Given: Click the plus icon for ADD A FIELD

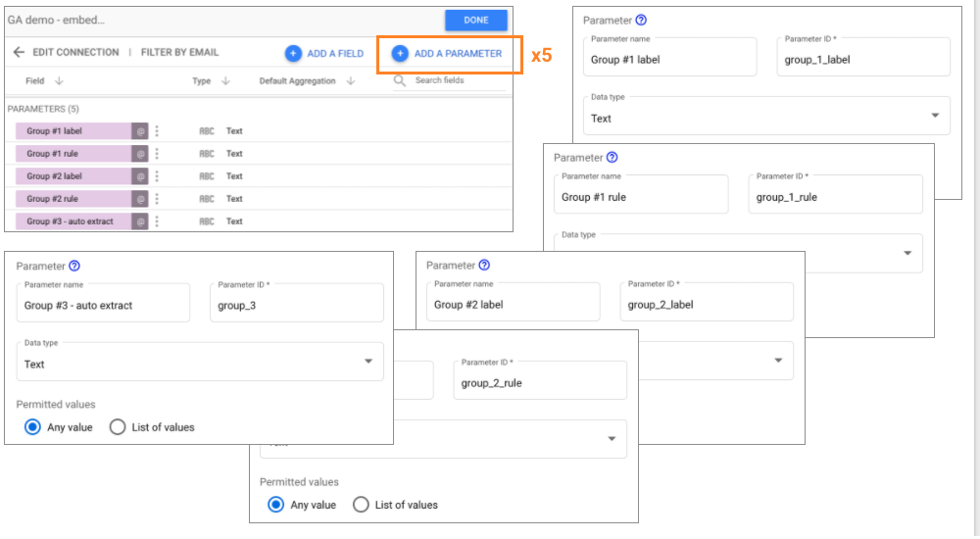Looking at the screenshot, I should click(293, 54).
